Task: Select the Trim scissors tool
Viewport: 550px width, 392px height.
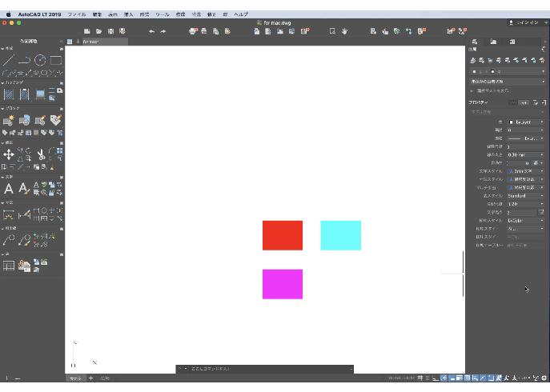Action: tap(41, 154)
